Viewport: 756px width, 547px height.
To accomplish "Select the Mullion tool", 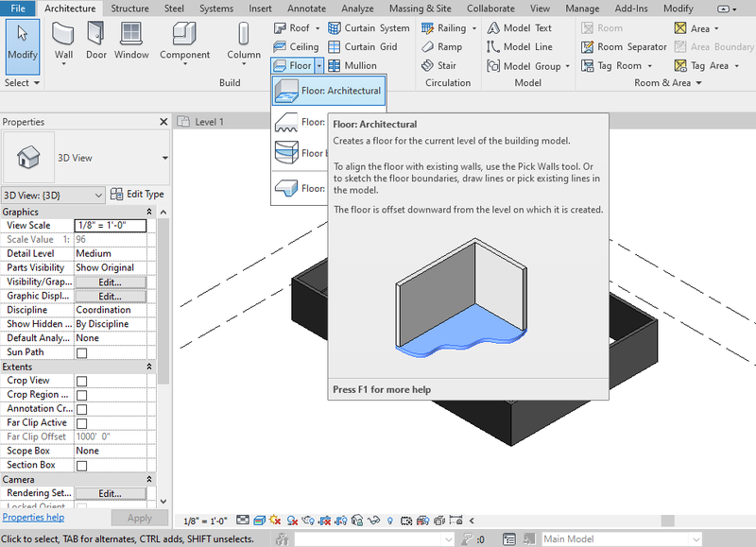I will coord(352,65).
